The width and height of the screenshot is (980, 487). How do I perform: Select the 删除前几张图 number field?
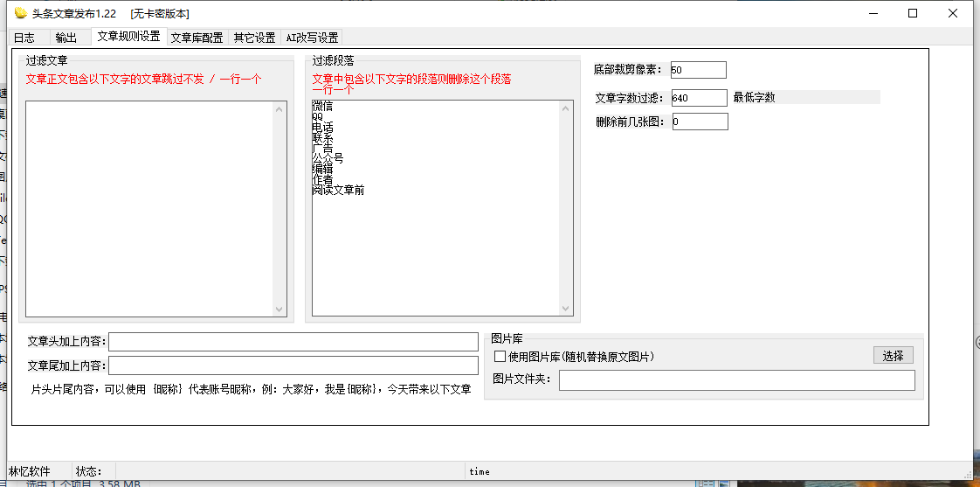coord(700,122)
